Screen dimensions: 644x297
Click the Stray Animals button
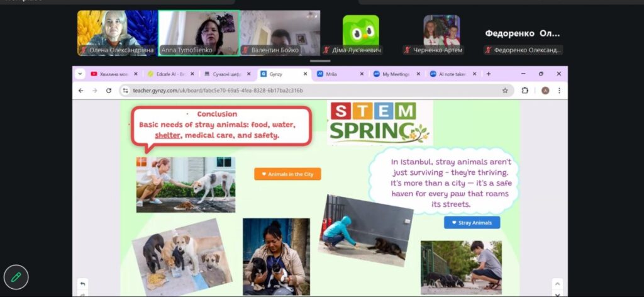click(472, 223)
